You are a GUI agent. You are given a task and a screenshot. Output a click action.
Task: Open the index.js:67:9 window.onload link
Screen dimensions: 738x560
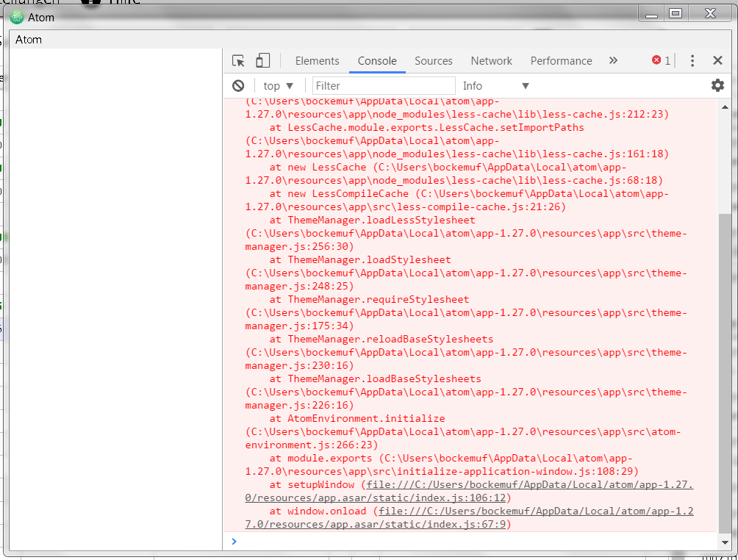pyautogui.click(x=469, y=517)
